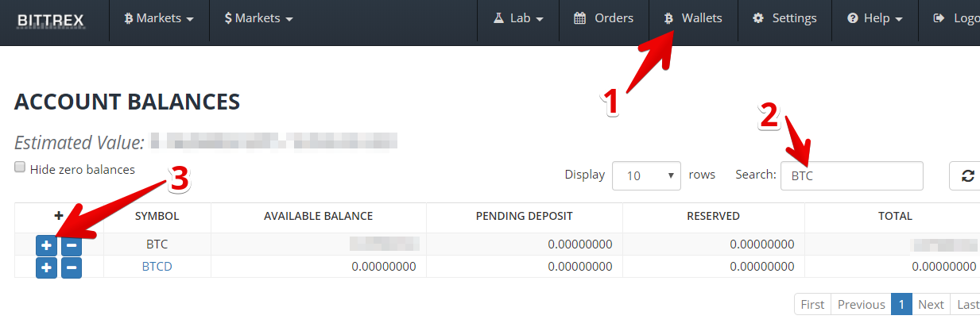Image resolution: width=980 pixels, height=331 pixels.
Task: Sort by the SYMBOL column header
Action: (157, 216)
